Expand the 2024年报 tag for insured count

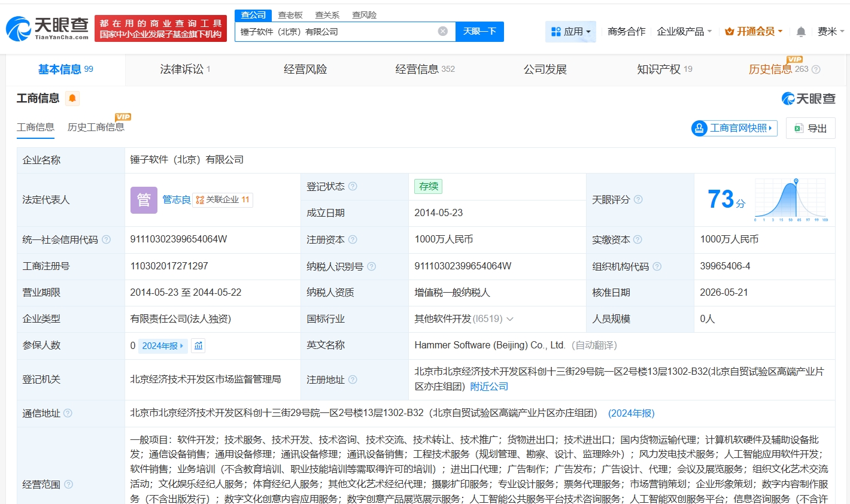(163, 346)
